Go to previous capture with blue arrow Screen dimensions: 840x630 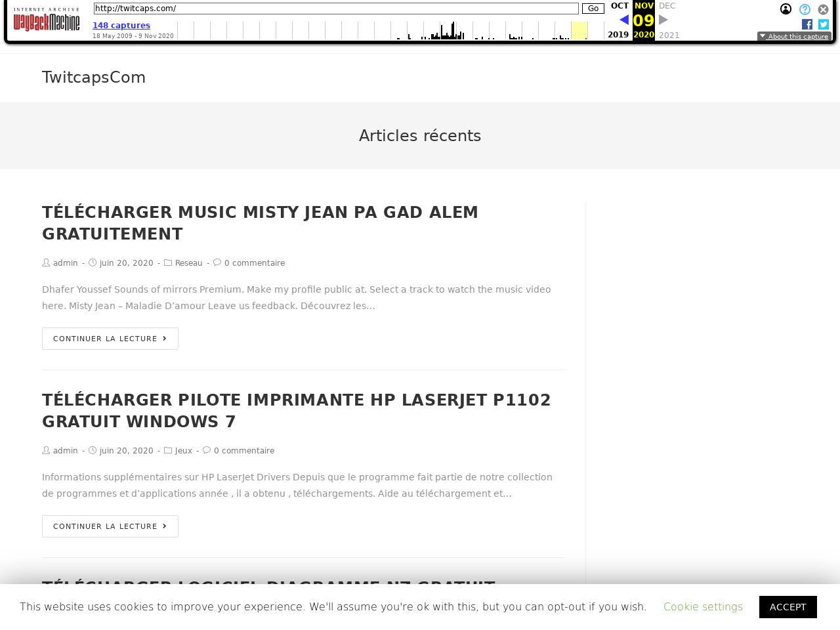point(623,20)
